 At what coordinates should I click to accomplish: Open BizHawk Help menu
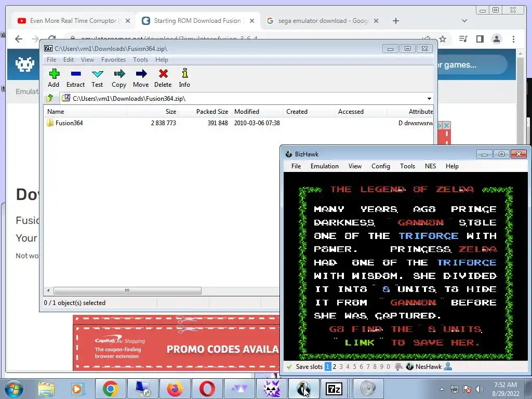[x=453, y=166]
